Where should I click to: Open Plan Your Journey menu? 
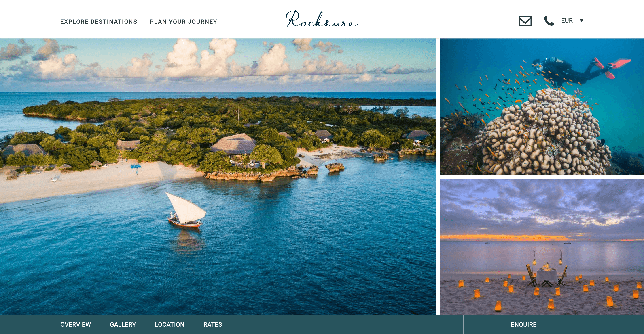[x=184, y=22]
